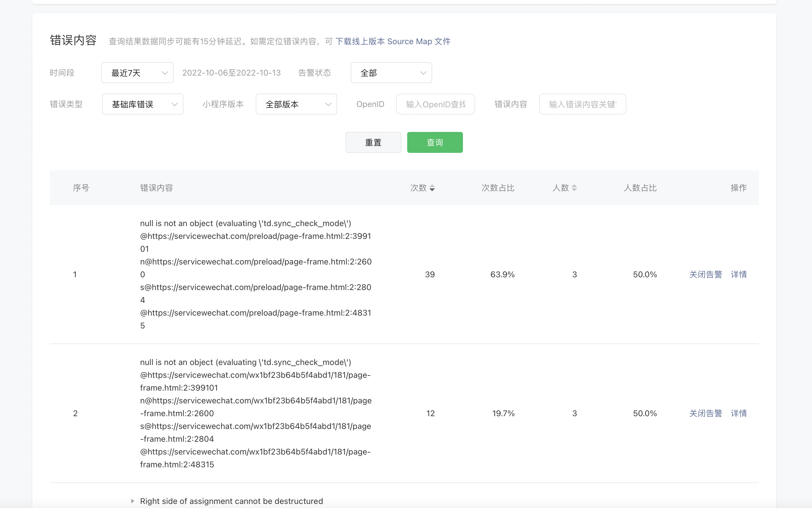
Task: Click the green 查询 button
Action: point(435,142)
